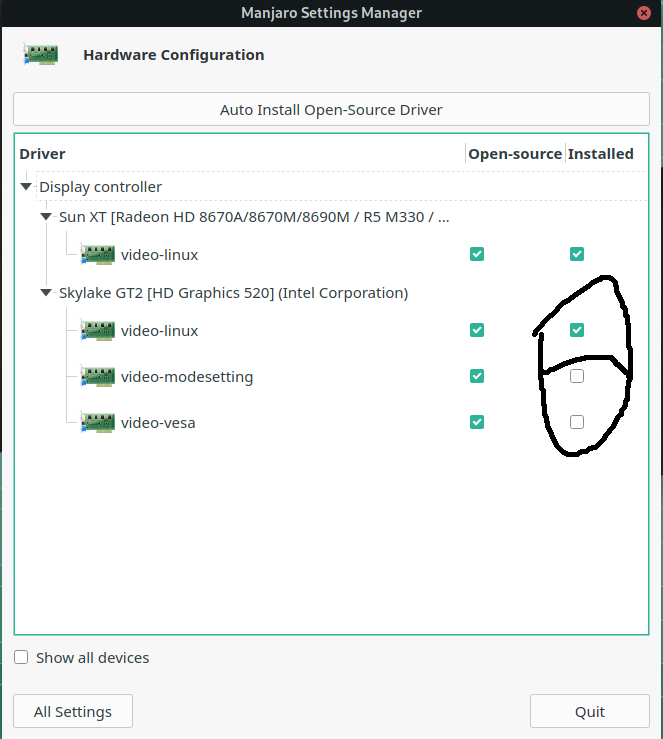Toggle Open-source checkbox for video-vesa
This screenshot has height=739, width=663.
[x=477, y=422]
